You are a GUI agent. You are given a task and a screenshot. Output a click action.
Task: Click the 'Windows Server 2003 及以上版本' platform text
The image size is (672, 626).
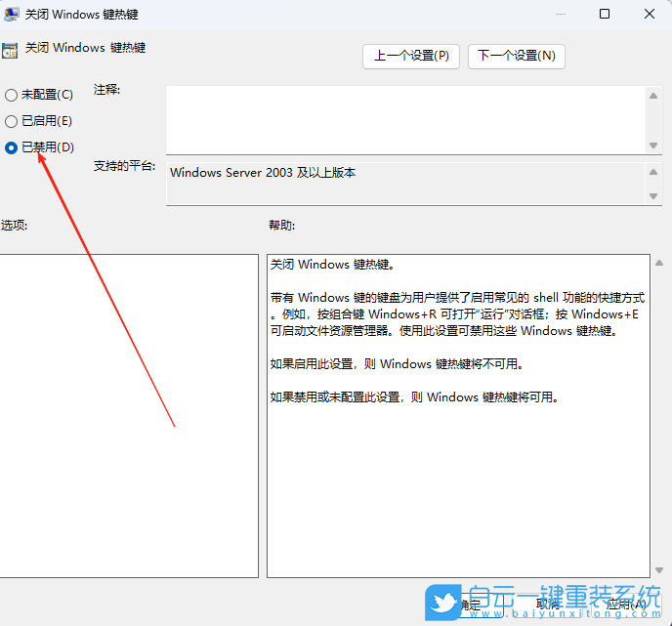[263, 173]
